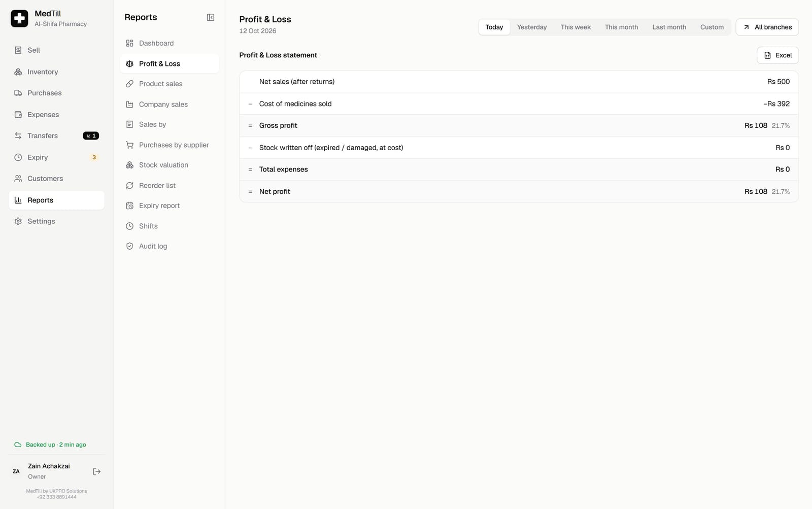The image size is (812, 509).
Task: Collapse the Reports side panel icon
Action: [x=211, y=17]
